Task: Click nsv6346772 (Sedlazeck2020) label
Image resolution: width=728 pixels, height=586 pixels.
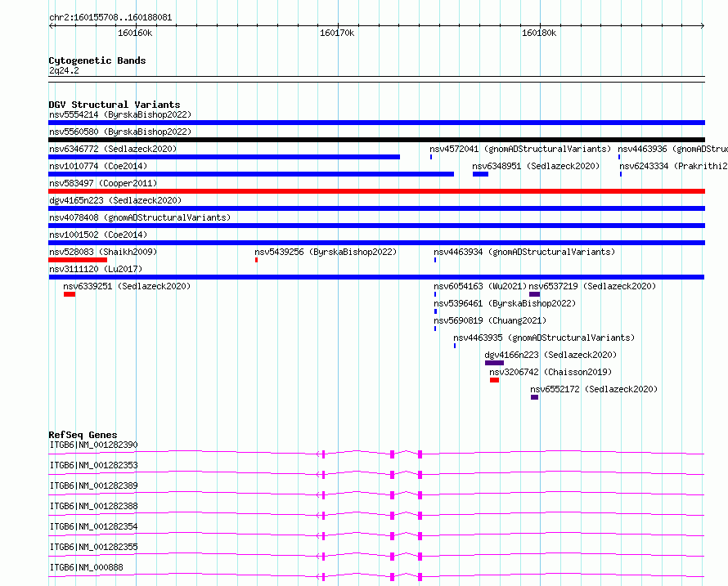Action: 113,149
